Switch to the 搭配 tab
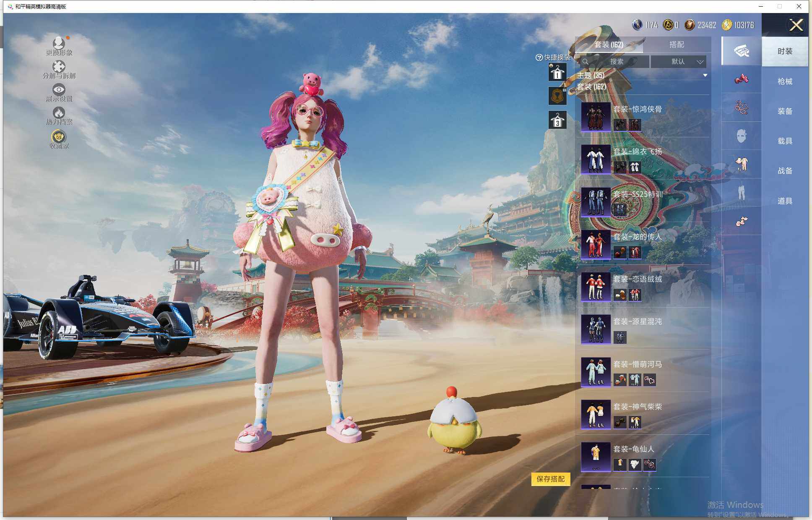This screenshot has width=812, height=520. click(x=676, y=44)
